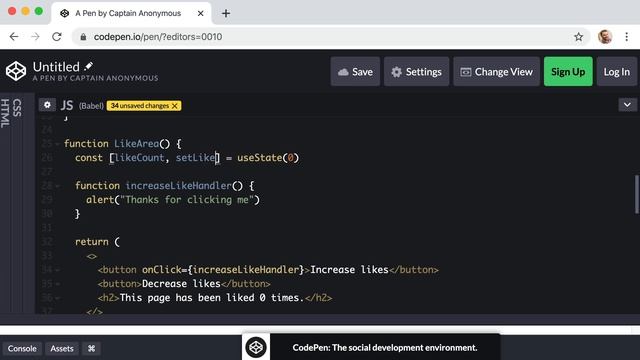The width and height of the screenshot is (640, 360).
Task: Expand the JS editor options chevron
Action: coord(627,105)
